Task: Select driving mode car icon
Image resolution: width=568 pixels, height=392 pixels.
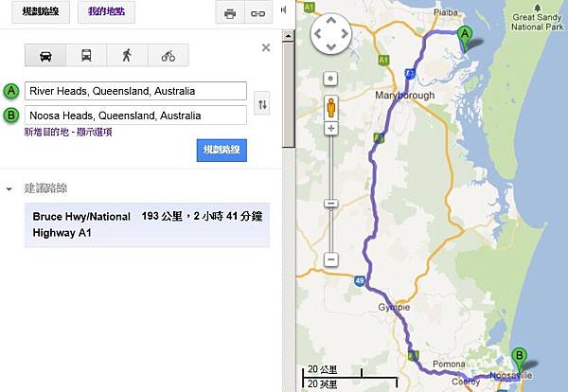Action: (x=45, y=56)
